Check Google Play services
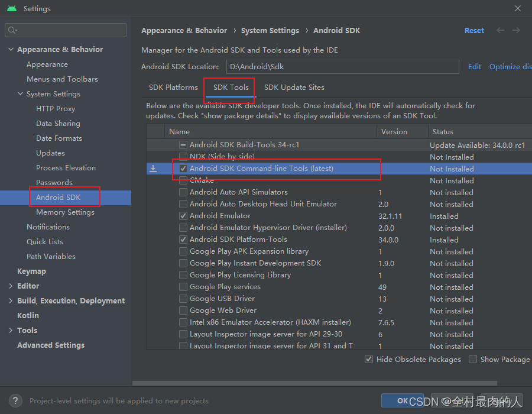532x414 pixels. point(183,287)
